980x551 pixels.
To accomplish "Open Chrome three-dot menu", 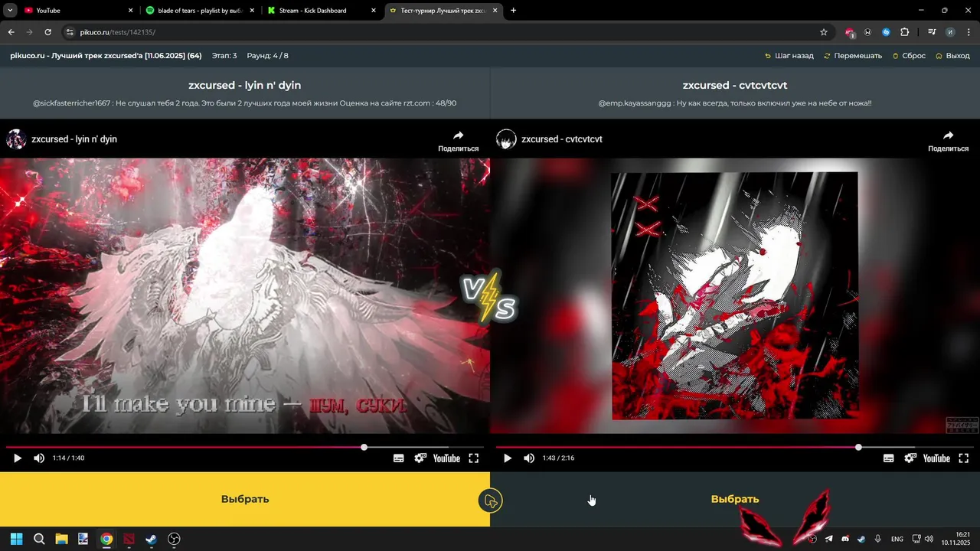I will 969,32.
